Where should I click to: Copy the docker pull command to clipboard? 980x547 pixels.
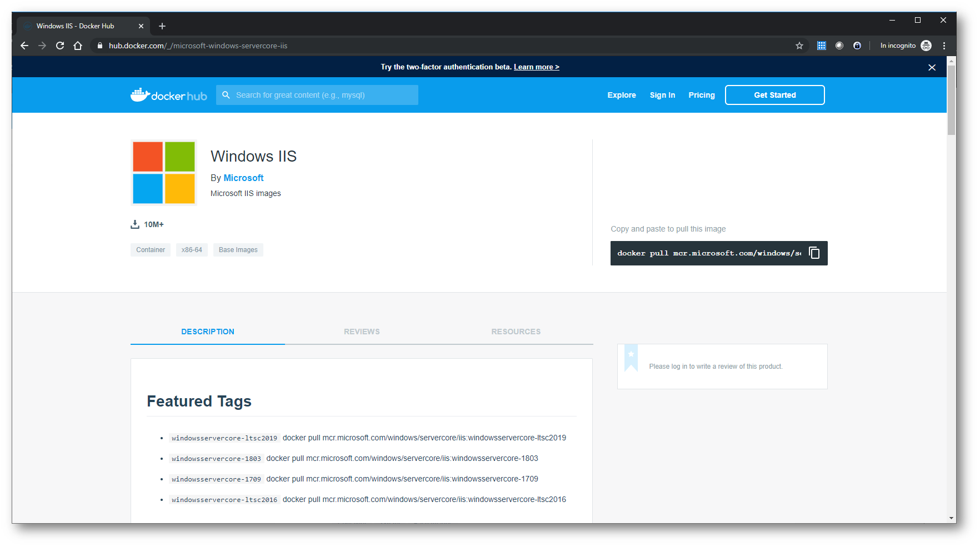814,253
